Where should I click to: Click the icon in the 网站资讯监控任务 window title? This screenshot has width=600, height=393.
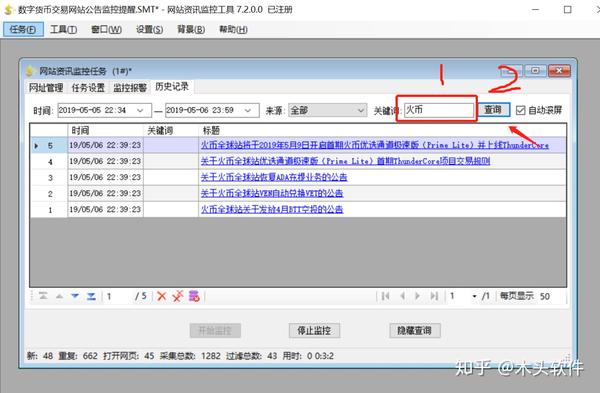point(29,71)
